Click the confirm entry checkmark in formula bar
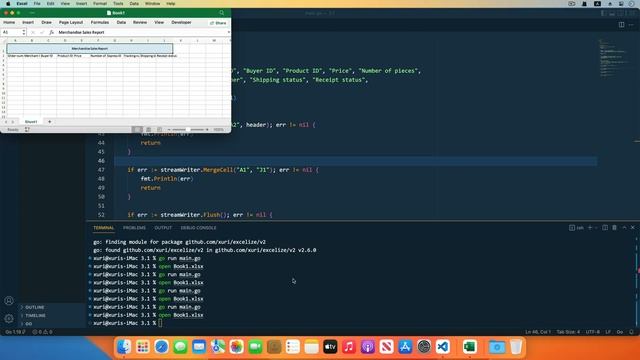The height and width of the screenshot is (360, 640). pos(42,32)
